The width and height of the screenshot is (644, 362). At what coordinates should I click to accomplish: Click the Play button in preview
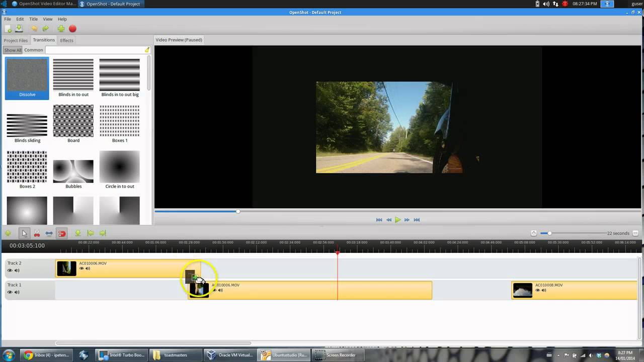[397, 220]
